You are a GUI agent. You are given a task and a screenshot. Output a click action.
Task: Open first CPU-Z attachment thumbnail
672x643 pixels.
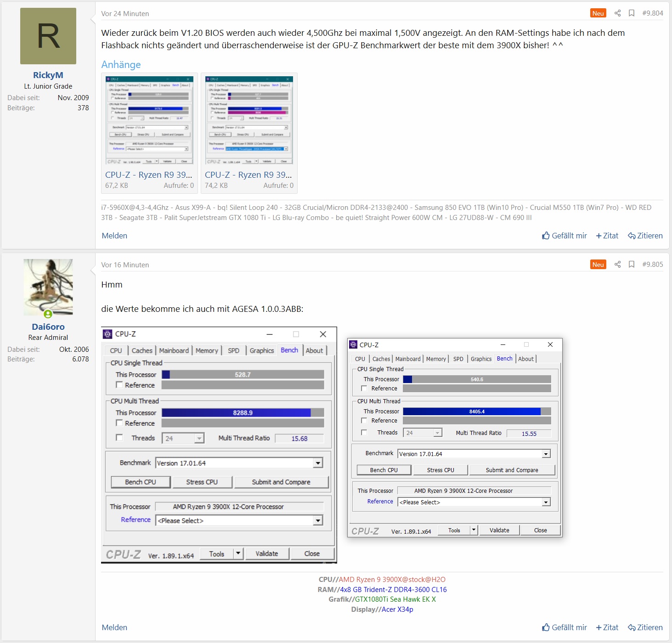149,120
